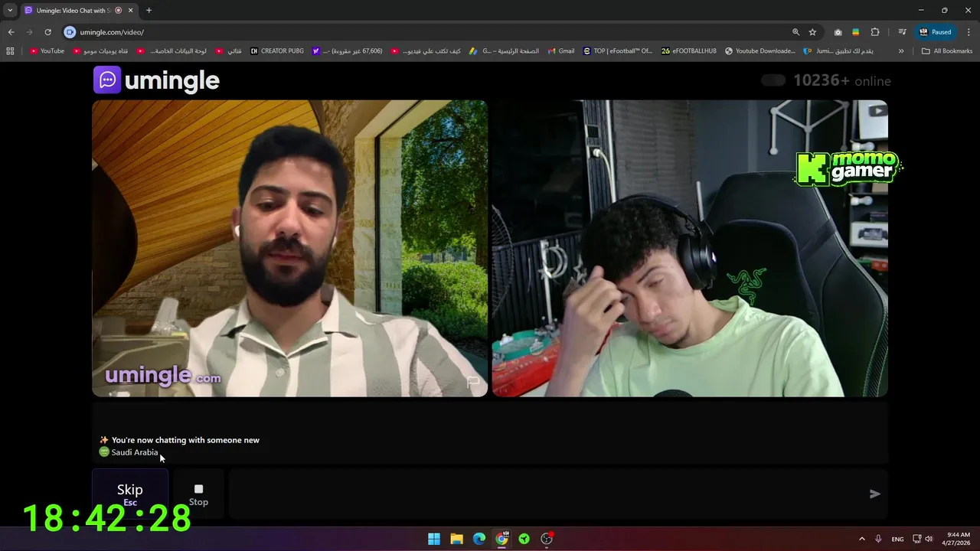This screenshot has width=980, height=551.
Task: Go back to the previous page
Action: point(11,32)
